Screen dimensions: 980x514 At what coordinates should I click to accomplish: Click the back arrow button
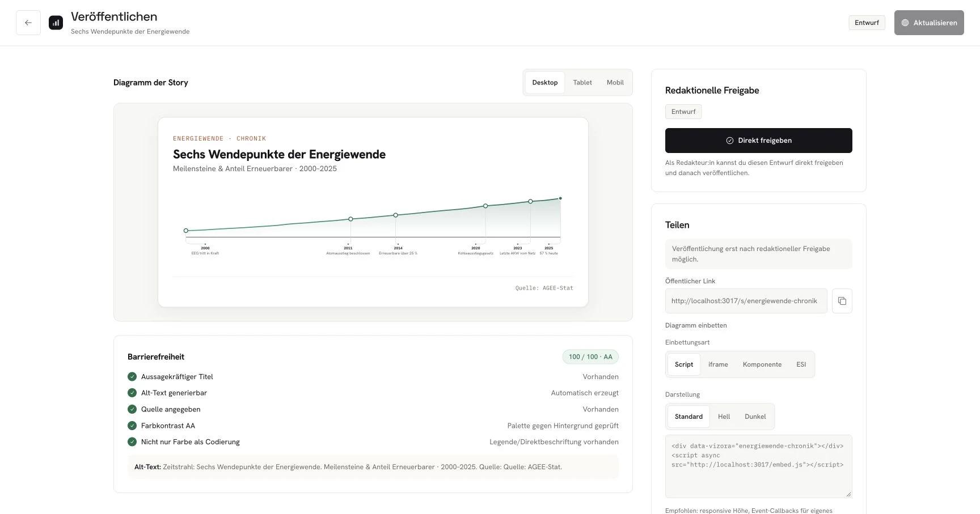pos(28,23)
